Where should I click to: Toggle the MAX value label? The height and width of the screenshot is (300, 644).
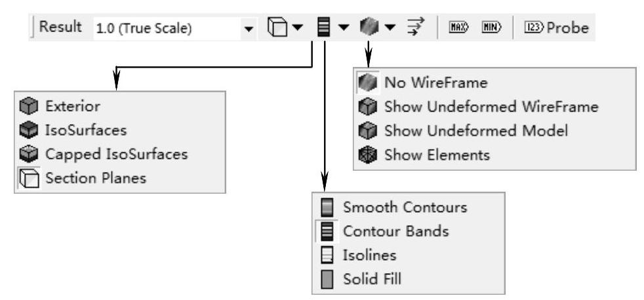click(457, 28)
